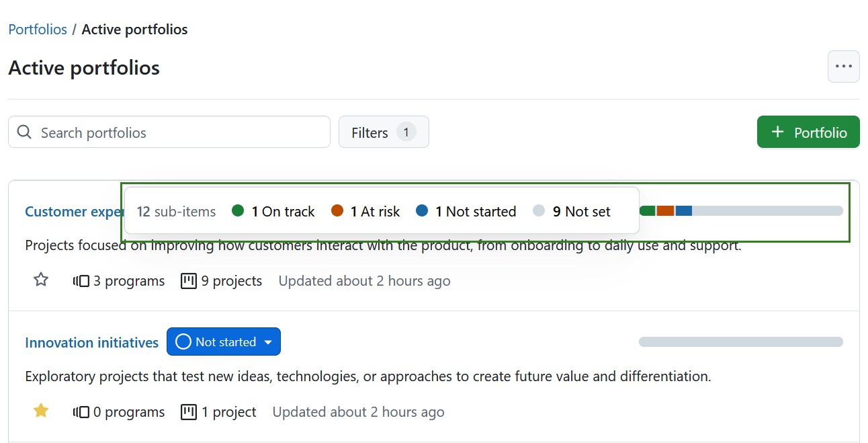The height and width of the screenshot is (443, 868).
Task: Star the Customer experience portfolio
Action: click(40, 279)
